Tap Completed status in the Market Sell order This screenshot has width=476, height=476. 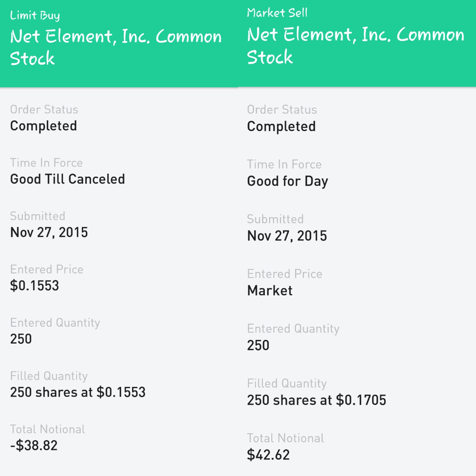coord(281,127)
